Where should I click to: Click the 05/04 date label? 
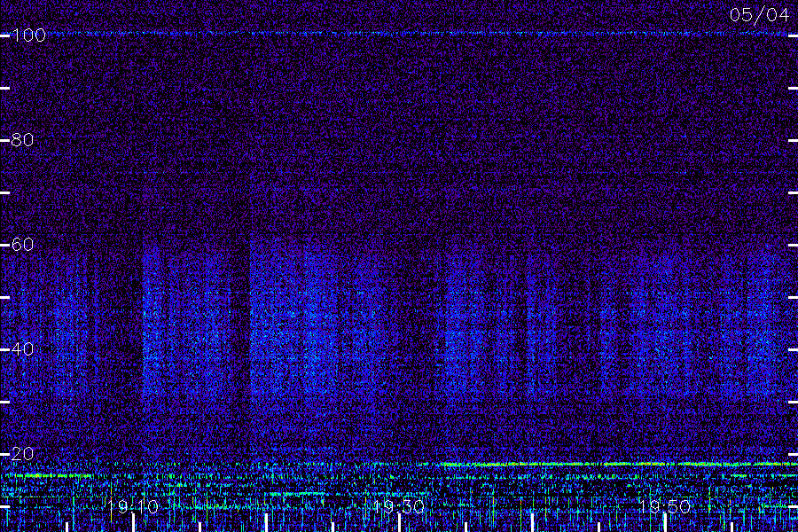[759, 15]
